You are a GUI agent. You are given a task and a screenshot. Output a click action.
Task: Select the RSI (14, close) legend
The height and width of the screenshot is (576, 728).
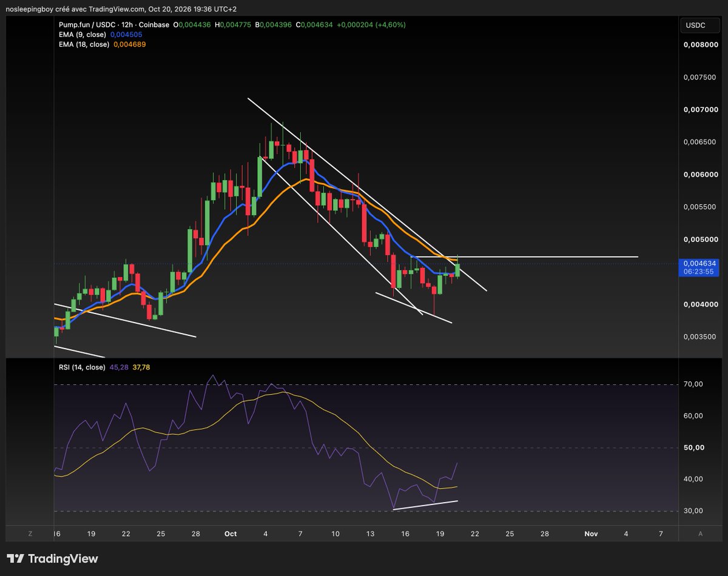pyautogui.click(x=82, y=366)
